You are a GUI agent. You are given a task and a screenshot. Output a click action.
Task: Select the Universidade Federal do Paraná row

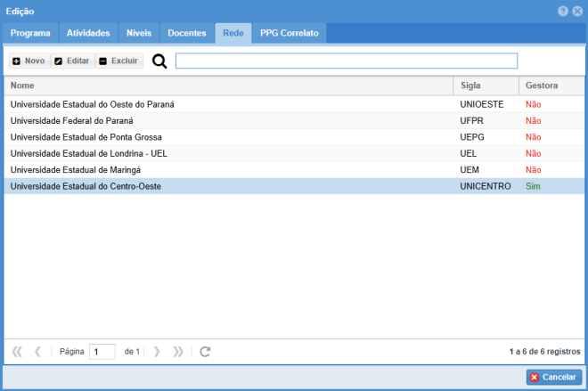71,120
